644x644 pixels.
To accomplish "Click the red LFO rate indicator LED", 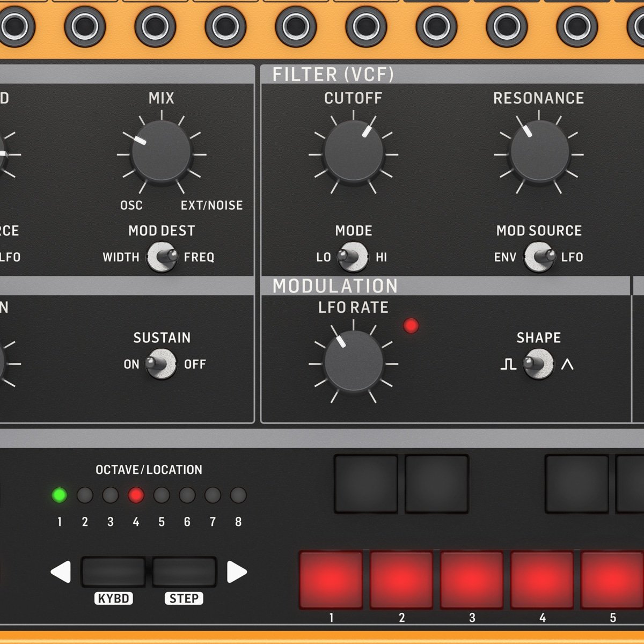I will click(x=411, y=326).
